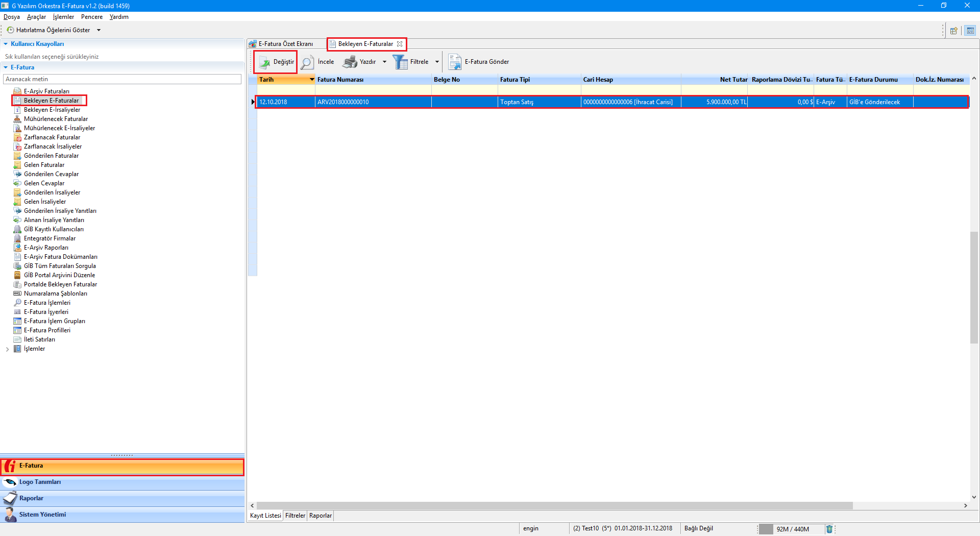980x536 pixels.
Task: Collapse the Kullanıcı Kısayolları section
Action: click(6, 44)
